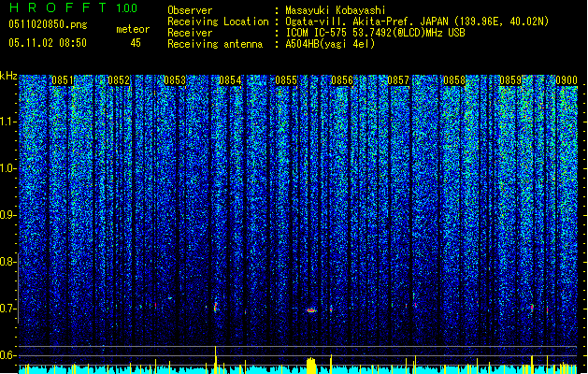Click the meteor count 45

pos(136,43)
